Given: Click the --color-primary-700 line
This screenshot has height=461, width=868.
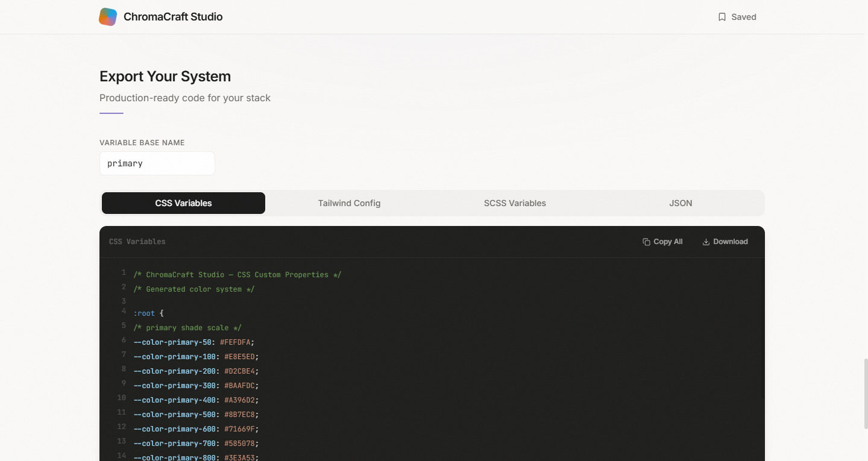Looking at the screenshot, I should point(197,444).
